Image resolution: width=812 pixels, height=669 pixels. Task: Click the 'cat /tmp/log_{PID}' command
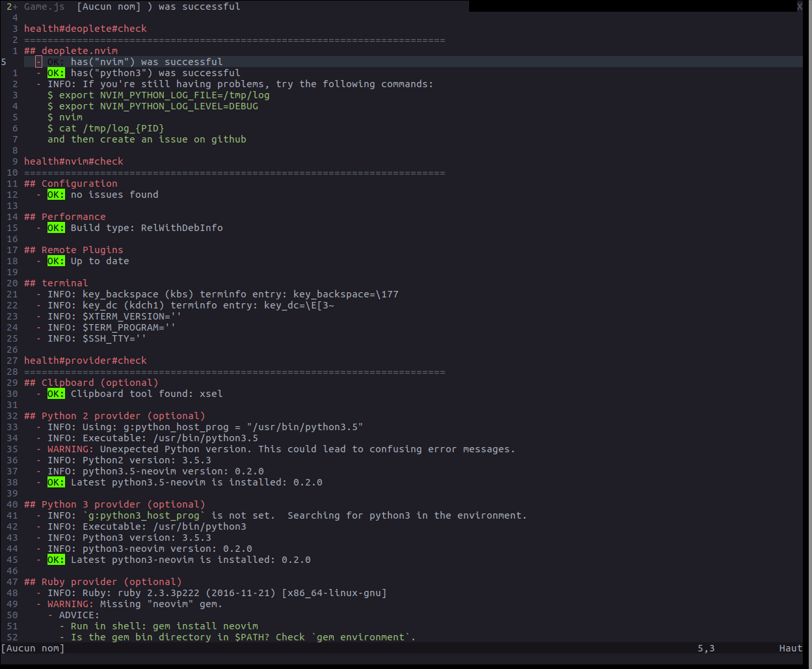click(106, 128)
